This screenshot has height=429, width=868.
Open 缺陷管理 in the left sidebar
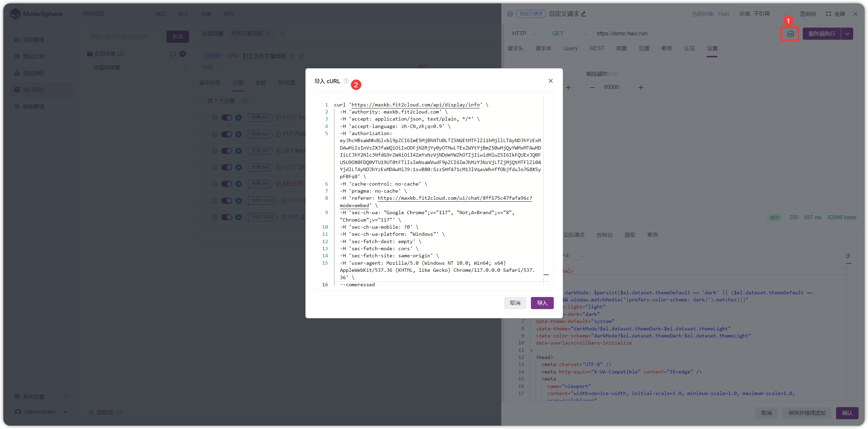pos(34,106)
